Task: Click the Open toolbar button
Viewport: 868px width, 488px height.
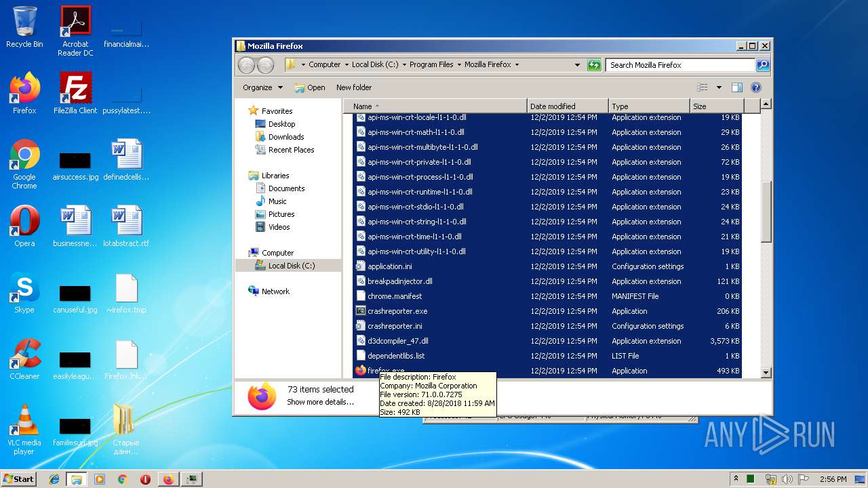Action: click(310, 87)
